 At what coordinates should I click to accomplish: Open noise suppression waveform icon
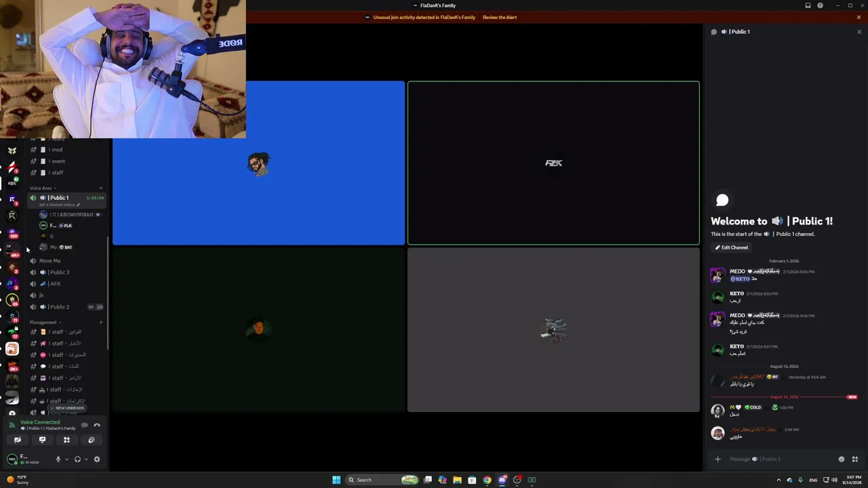[x=85, y=425]
